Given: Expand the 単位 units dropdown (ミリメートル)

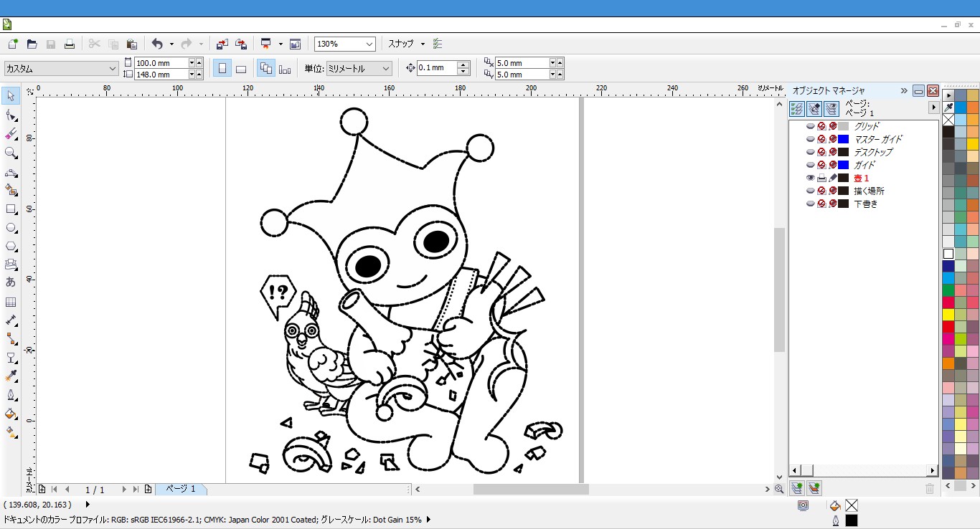Looking at the screenshot, I should coord(386,69).
